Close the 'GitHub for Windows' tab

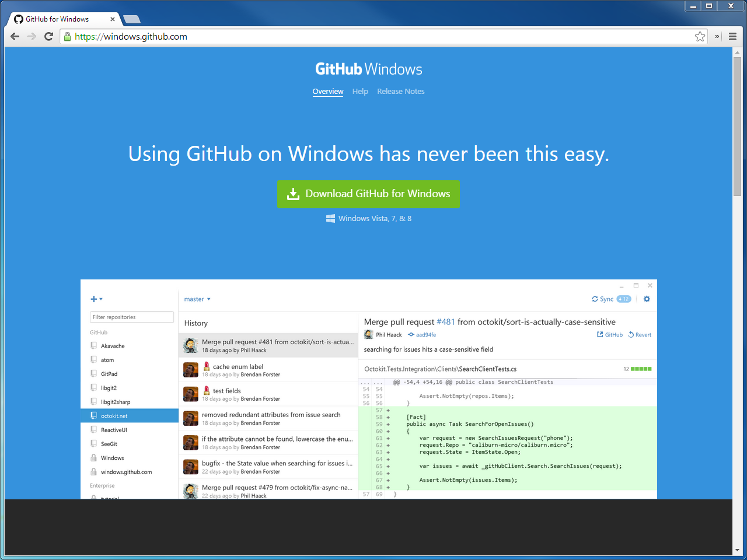click(x=113, y=19)
